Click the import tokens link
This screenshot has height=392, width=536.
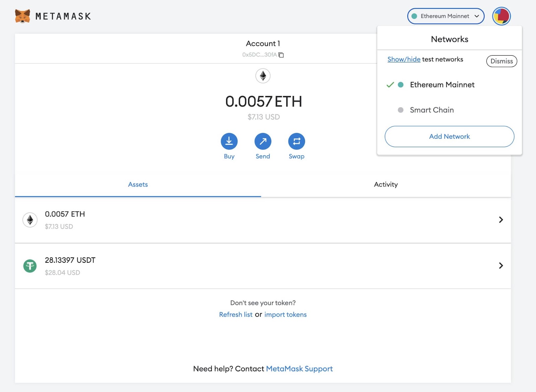click(285, 315)
